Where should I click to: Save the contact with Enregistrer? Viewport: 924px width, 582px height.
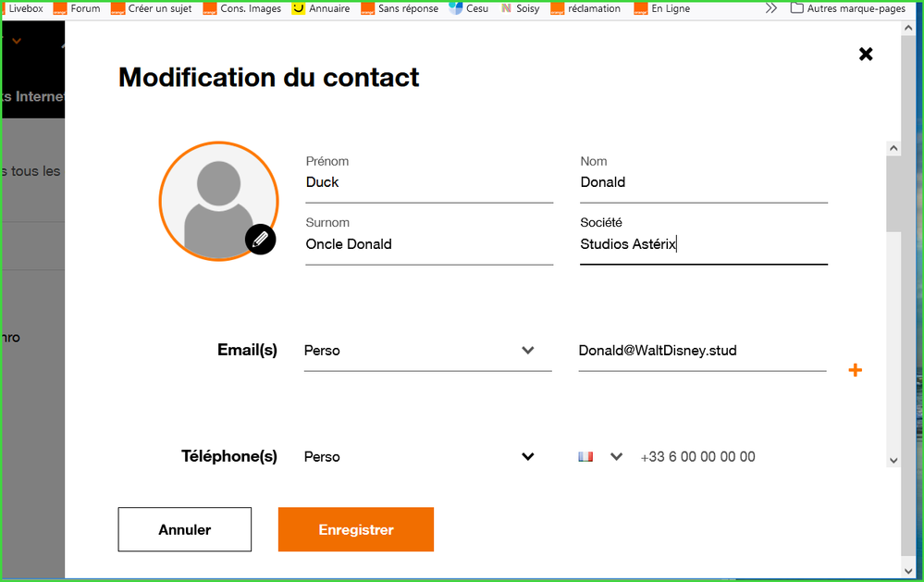[356, 529]
